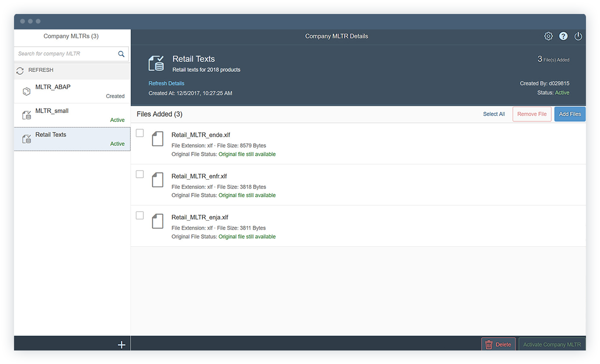The height and width of the screenshot is (364, 600).
Task: Click the Retail_MLTR_enfr.xlf document icon
Action: click(158, 180)
